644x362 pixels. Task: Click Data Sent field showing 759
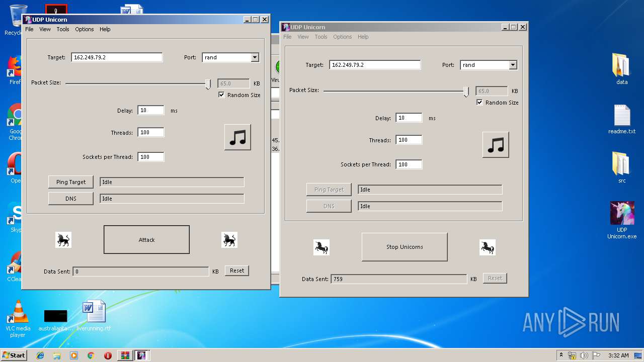[399, 279]
